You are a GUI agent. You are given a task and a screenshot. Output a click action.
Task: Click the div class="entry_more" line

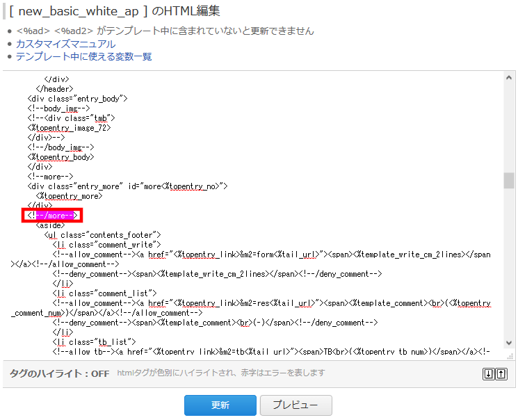point(127,186)
